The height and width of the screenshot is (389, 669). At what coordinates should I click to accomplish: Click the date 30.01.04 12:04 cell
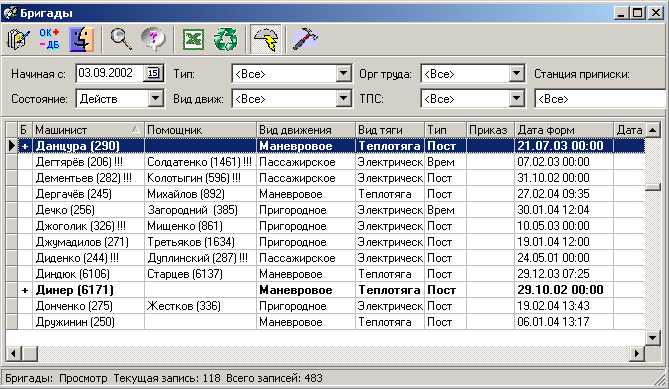pos(564,210)
